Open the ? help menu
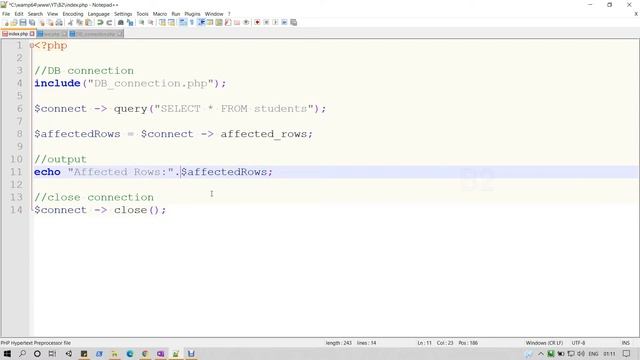Viewport: 640px width, 360px height. [x=229, y=14]
